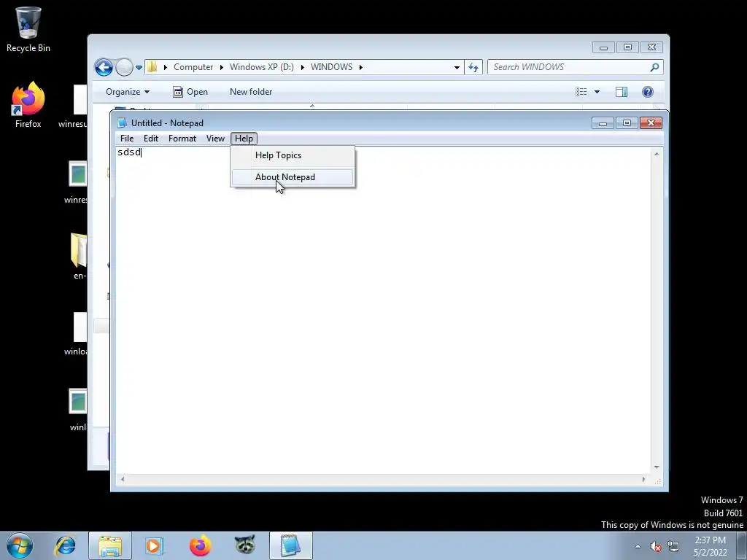The height and width of the screenshot is (560, 747).
Task: Expand the arrow after Windows XP (D:)
Action: [x=302, y=67]
